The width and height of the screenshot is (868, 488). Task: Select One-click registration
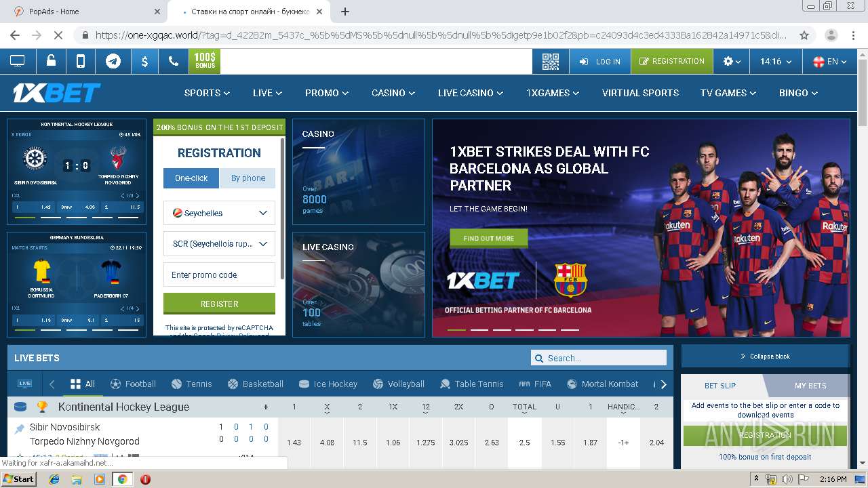click(191, 178)
